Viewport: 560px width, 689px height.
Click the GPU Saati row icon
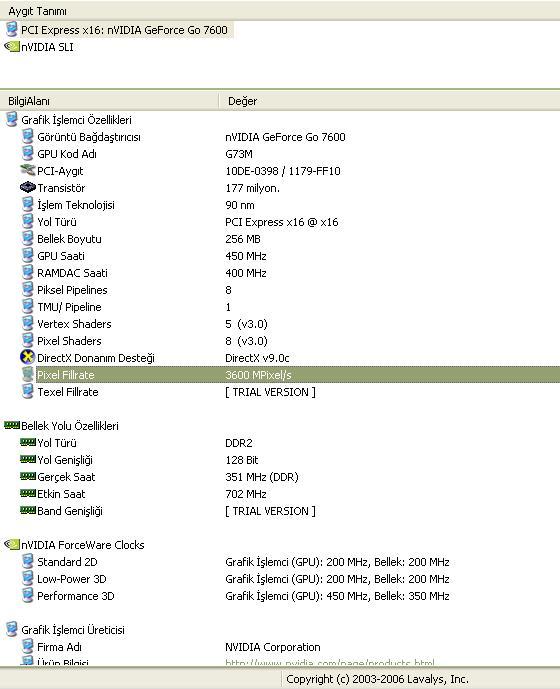coord(27,255)
